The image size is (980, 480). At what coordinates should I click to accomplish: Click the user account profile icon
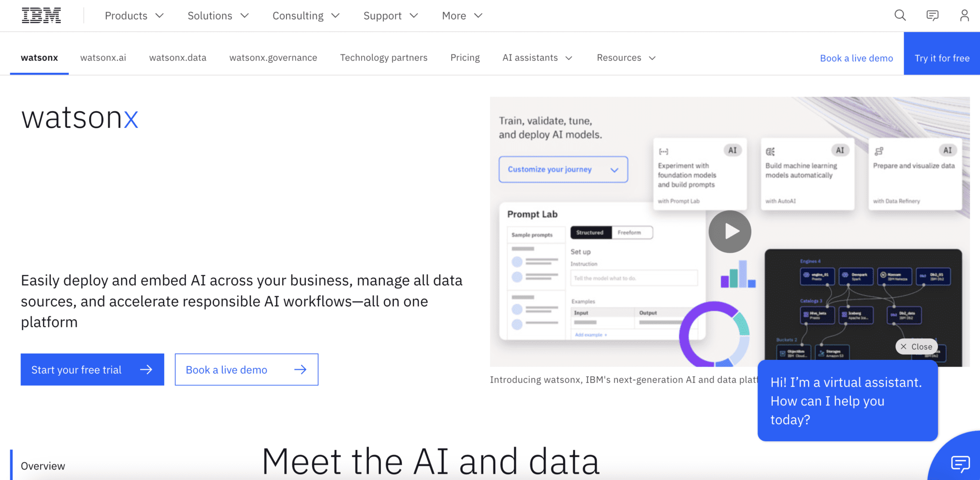964,15
